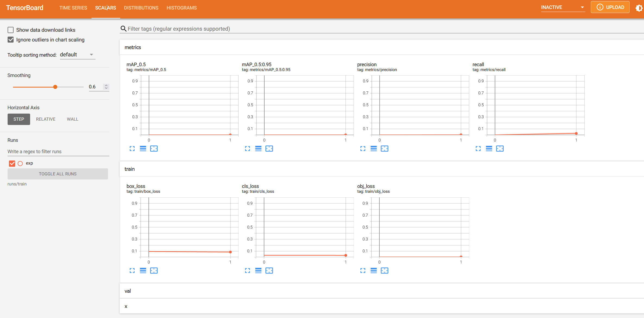Click the recall chart end data point
This screenshot has height=318, width=644.
pos(576,133)
